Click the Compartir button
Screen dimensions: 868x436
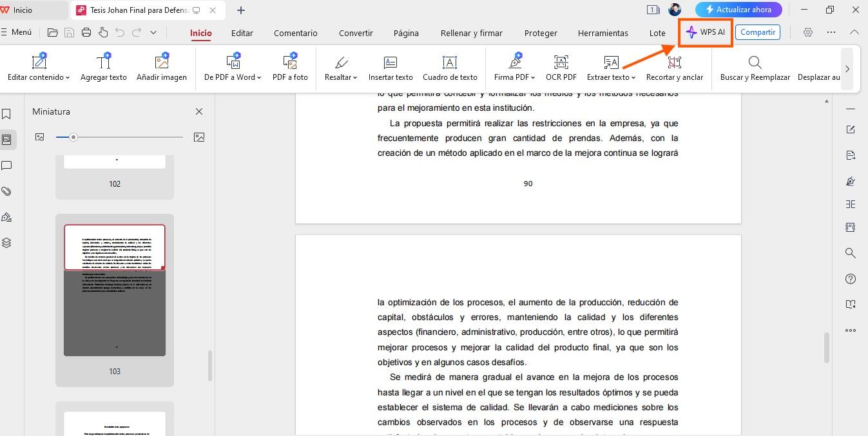[x=757, y=32]
